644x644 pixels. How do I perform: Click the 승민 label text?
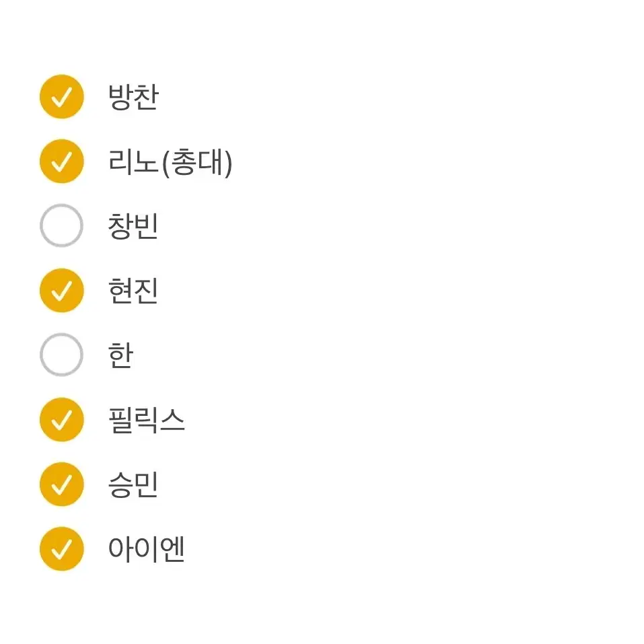[133, 485]
